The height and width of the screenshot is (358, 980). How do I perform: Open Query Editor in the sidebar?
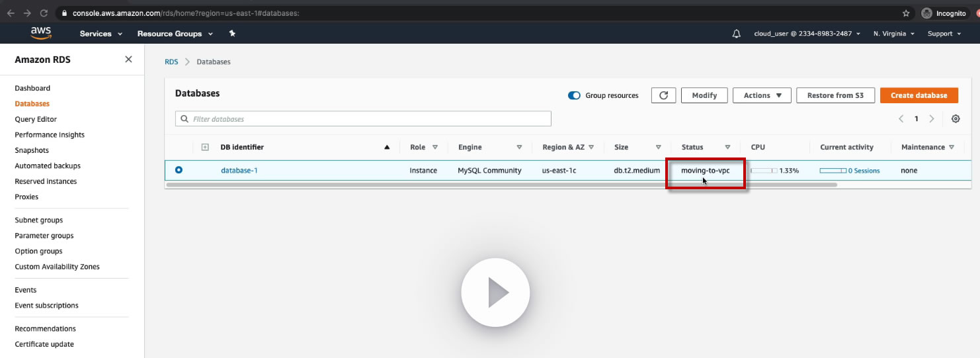pyautogui.click(x=36, y=119)
